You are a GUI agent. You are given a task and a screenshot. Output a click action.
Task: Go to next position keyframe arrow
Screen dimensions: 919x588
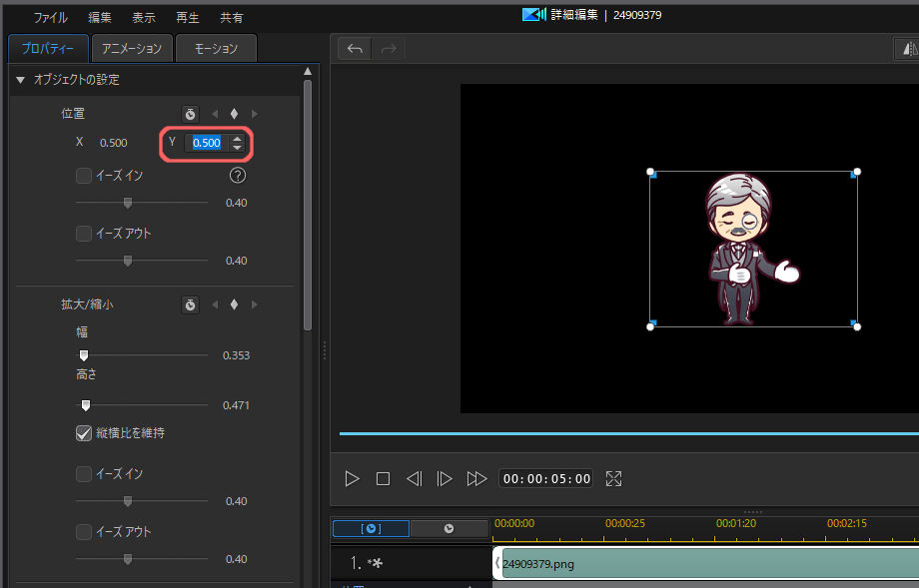point(255,114)
